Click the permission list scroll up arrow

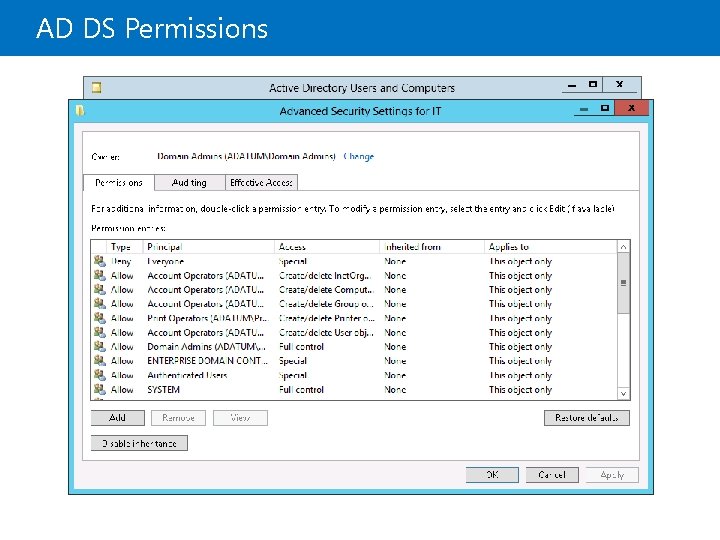point(623,247)
